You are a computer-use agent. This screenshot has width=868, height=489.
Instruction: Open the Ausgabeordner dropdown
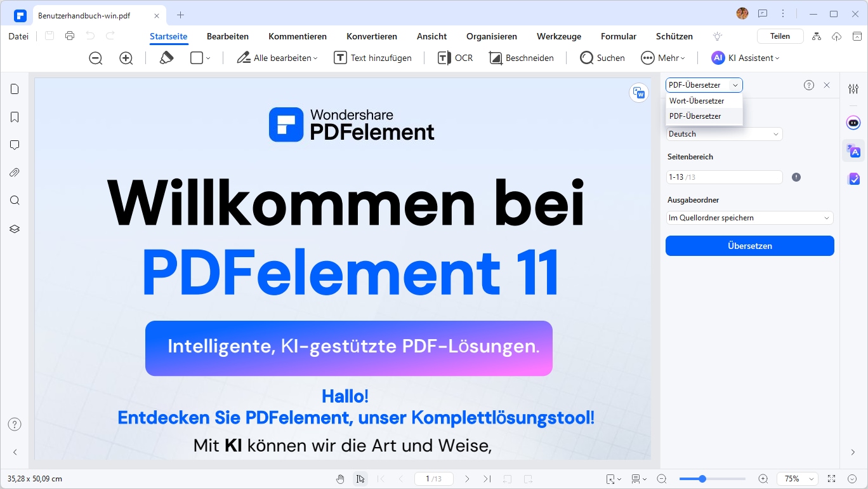[749, 218]
